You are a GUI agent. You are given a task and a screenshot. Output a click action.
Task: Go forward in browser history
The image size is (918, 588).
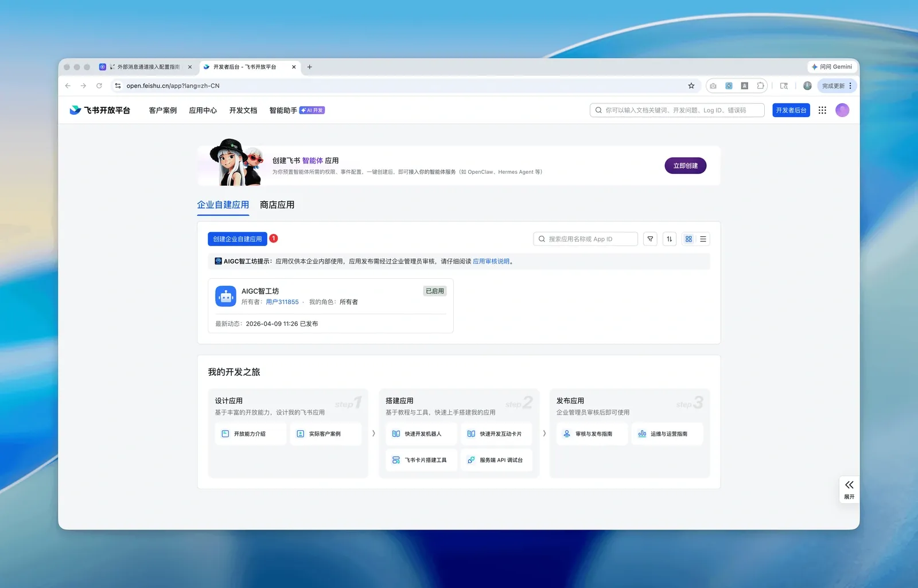(x=83, y=85)
